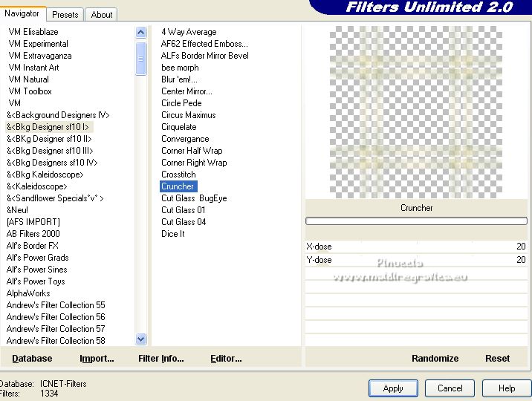The height and width of the screenshot is (401, 532).
Task: Open the About tab
Action: (x=102, y=15)
